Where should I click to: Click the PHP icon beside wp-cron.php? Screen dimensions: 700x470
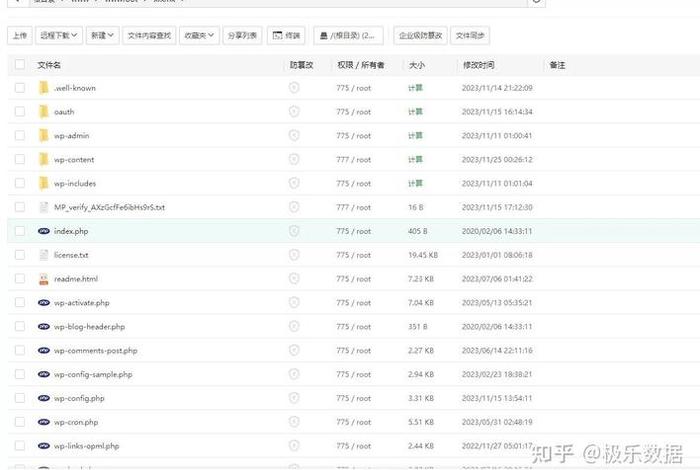[43, 422]
